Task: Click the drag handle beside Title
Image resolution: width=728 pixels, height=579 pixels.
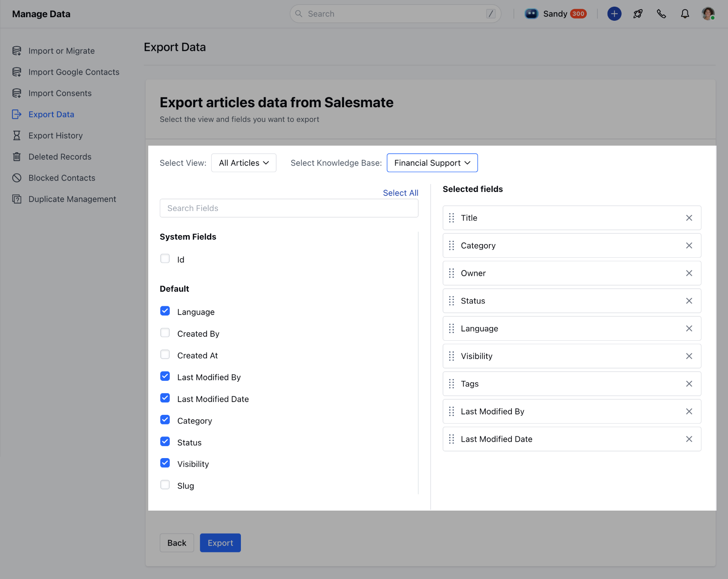Action: (451, 218)
